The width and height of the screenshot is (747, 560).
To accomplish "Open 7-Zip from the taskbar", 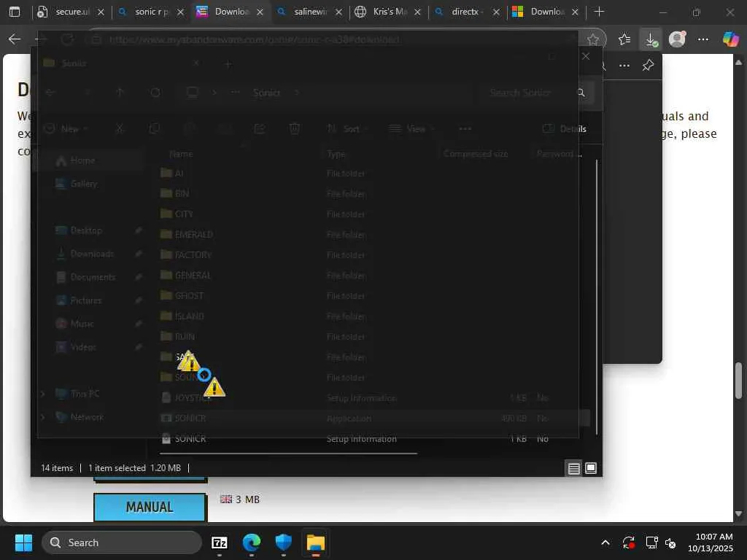I will tap(219, 542).
